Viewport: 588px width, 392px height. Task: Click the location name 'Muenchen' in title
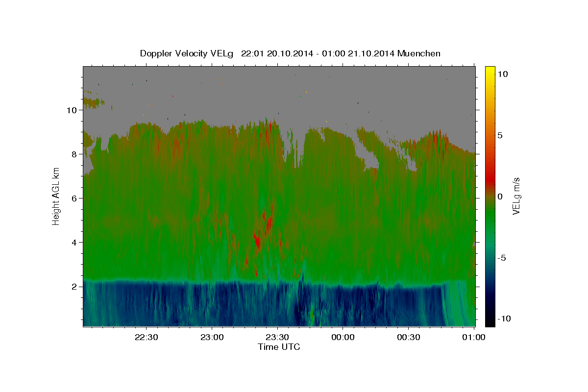(419, 53)
